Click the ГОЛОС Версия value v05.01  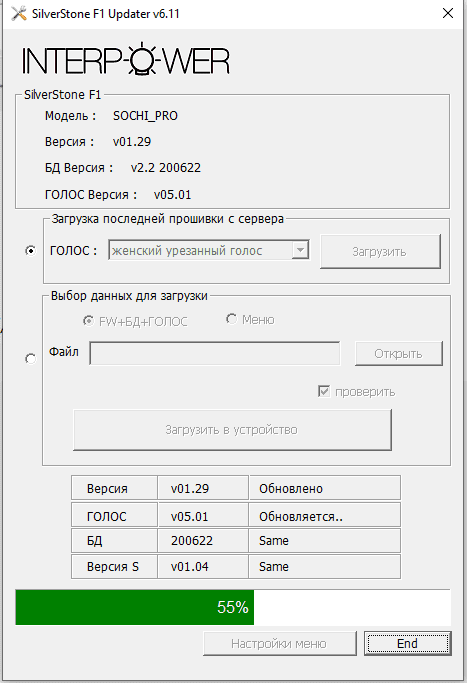pyautogui.click(x=173, y=195)
